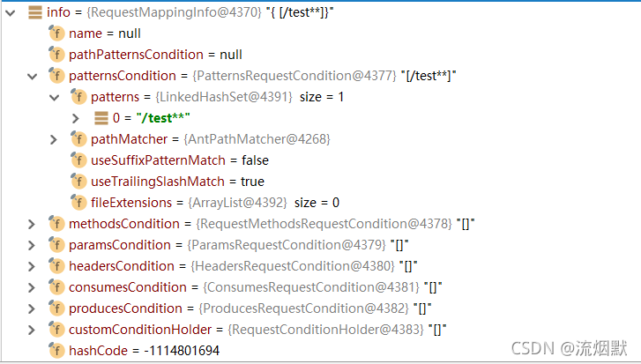
Task: Click the field icon beside headersCondition
Action: [56, 266]
